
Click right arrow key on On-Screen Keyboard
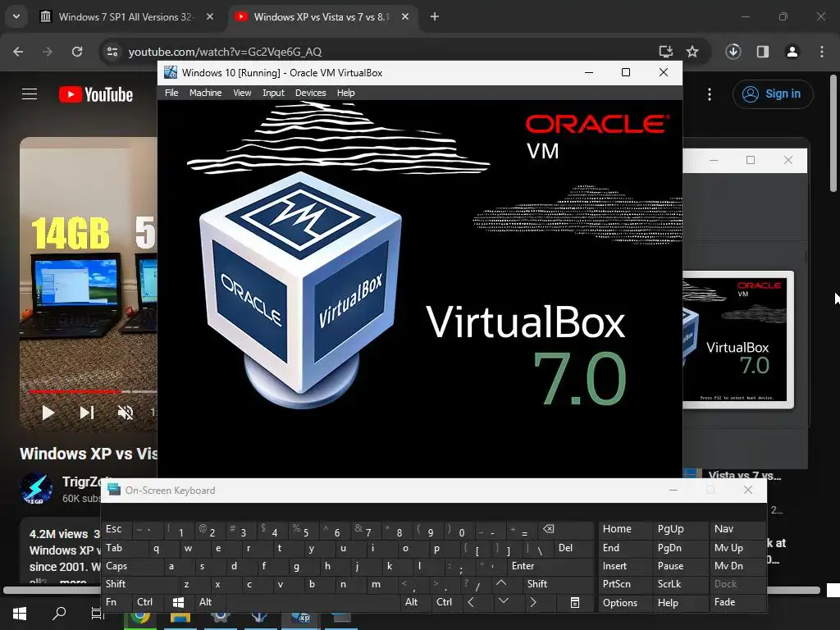pyautogui.click(x=533, y=602)
